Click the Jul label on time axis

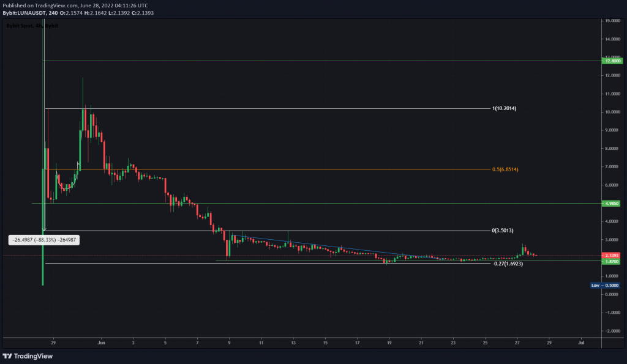pos(581,343)
